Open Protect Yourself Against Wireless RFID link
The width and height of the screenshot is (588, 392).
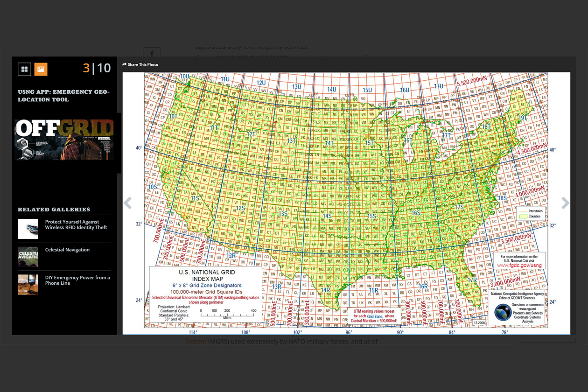76,224
